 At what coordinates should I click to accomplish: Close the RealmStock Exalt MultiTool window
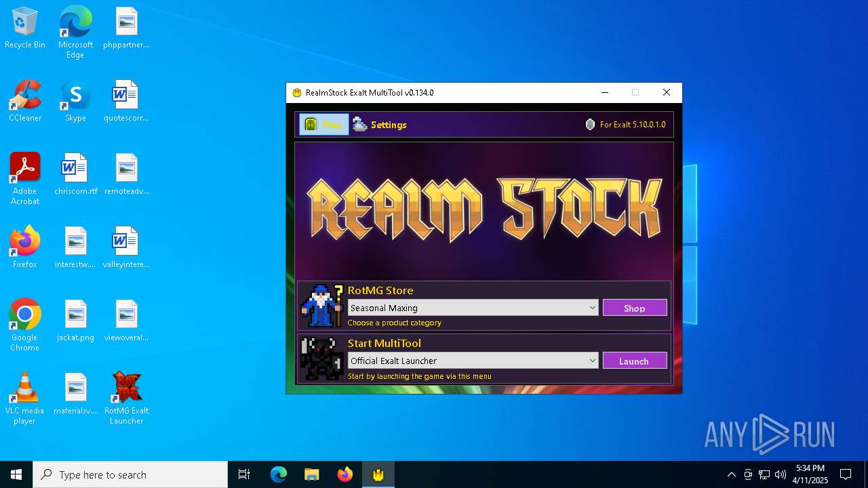tap(667, 93)
